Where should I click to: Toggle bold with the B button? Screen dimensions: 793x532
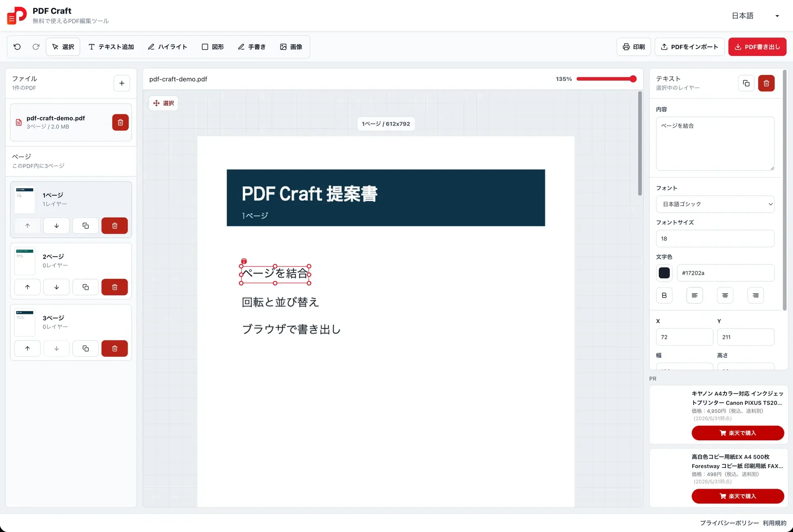664,295
